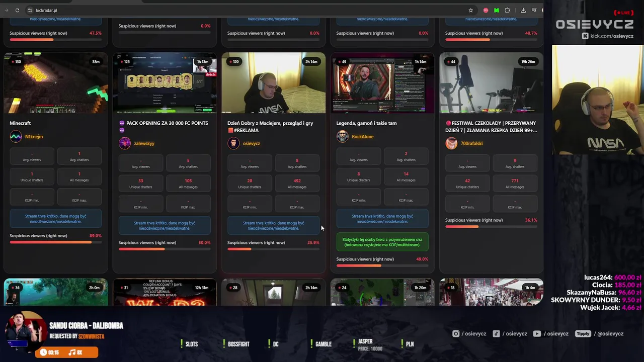Open 700rafalski's stream thumbnail, 19h 26m
The height and width of the screenshot is (362, 644).
click(491, 83)
